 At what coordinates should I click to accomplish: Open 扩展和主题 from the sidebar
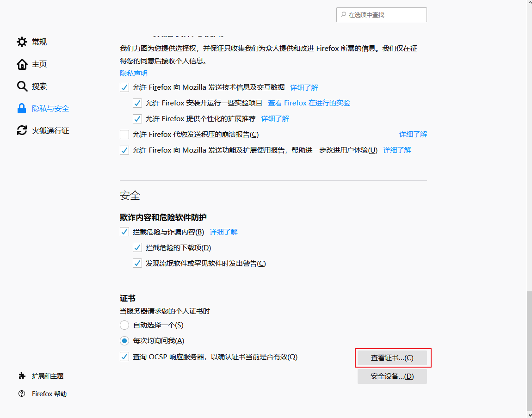[48, 376]
